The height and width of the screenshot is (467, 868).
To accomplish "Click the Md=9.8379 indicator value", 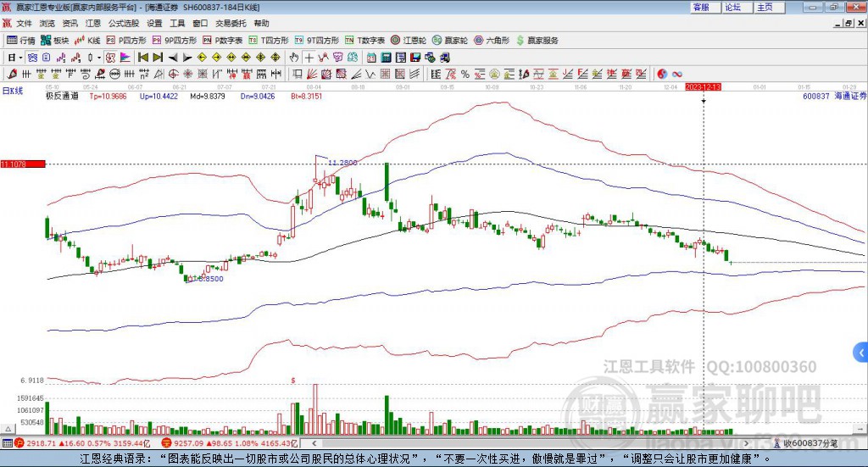I will pyautogui.click(x=207, y=97).
